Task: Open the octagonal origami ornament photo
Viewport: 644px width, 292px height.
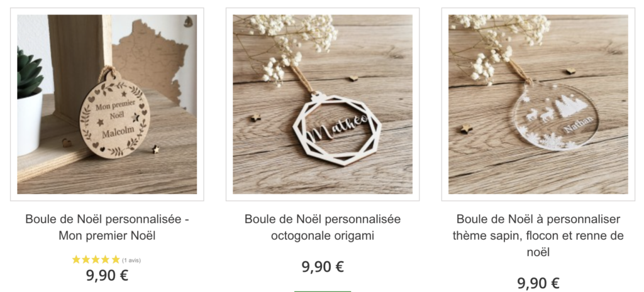Action: [x=323, y=104]
